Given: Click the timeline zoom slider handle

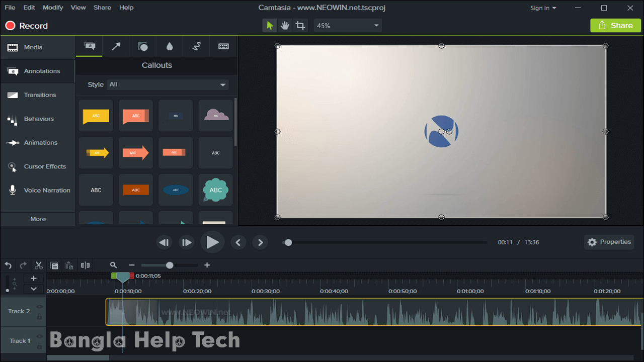Looking at the screenshot, I should 170,265.
